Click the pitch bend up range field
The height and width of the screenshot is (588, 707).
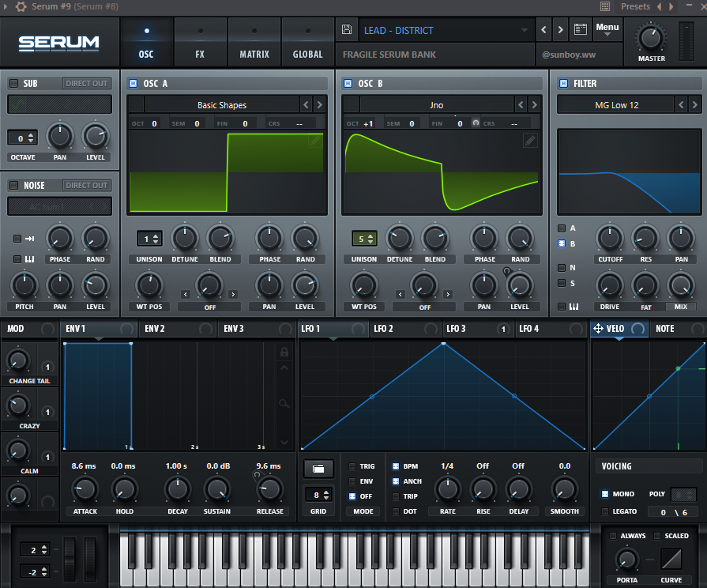(35, 549)
